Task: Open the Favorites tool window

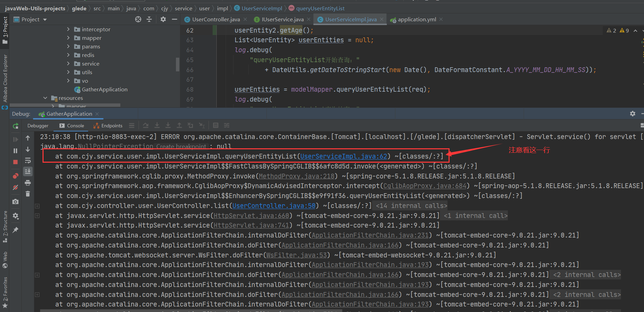Action: [5, 293]
